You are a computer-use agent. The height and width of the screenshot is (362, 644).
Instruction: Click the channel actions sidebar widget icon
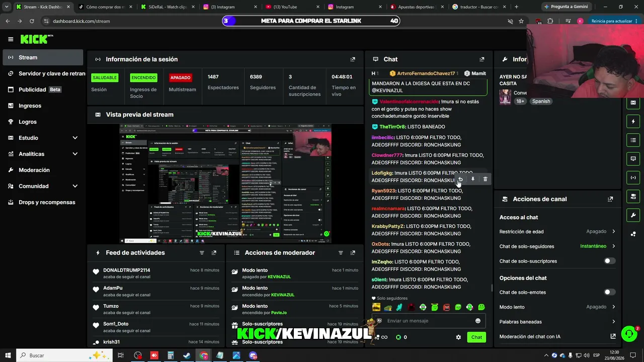tap(633, 196)
